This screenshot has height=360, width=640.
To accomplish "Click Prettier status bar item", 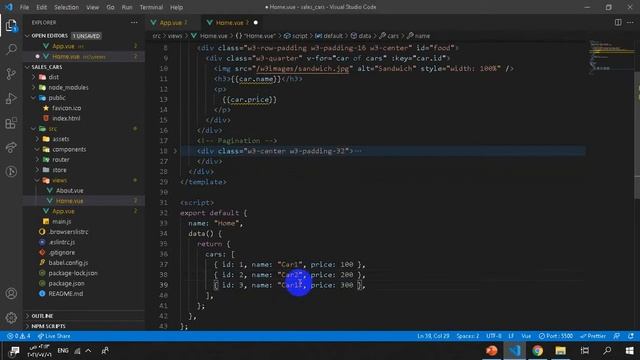I will [x=593, y=336].
